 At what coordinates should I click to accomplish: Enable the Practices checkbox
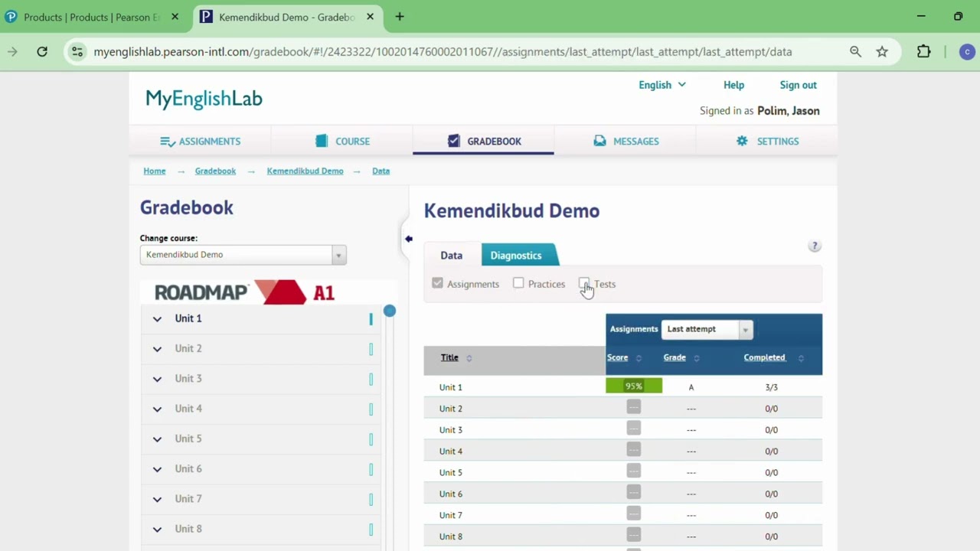coord(518,283)
